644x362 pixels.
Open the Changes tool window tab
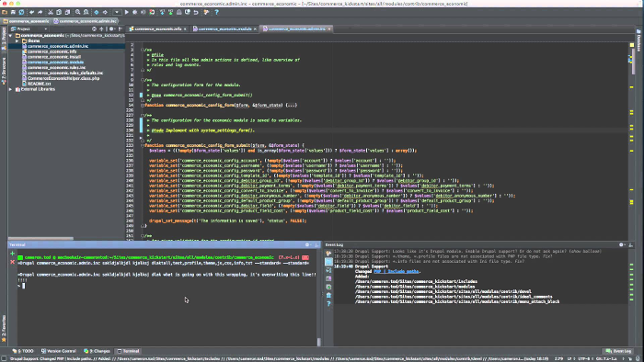click(x=97, y=351)
